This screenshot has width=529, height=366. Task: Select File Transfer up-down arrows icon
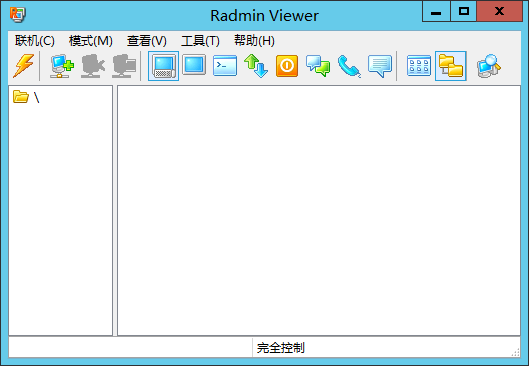[x=256, y=66]
